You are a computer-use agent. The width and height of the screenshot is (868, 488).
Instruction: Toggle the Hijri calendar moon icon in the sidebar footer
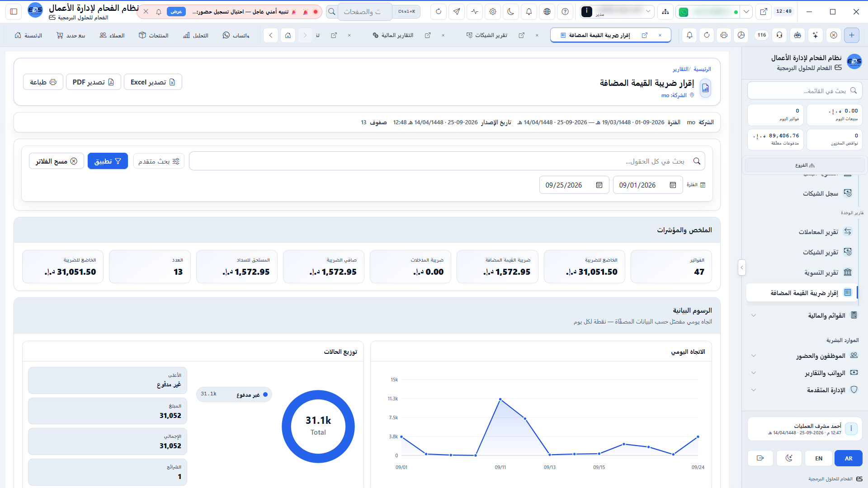(789, 458)
